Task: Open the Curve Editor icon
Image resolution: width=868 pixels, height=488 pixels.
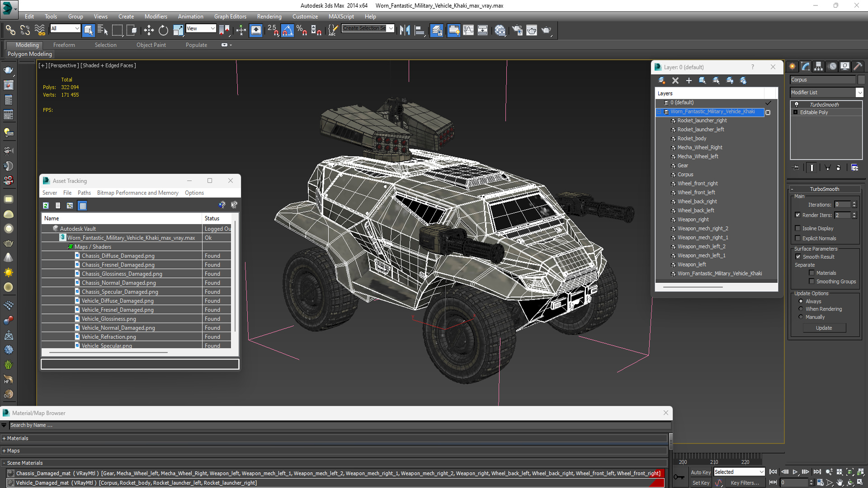Action: click(468, 30)
